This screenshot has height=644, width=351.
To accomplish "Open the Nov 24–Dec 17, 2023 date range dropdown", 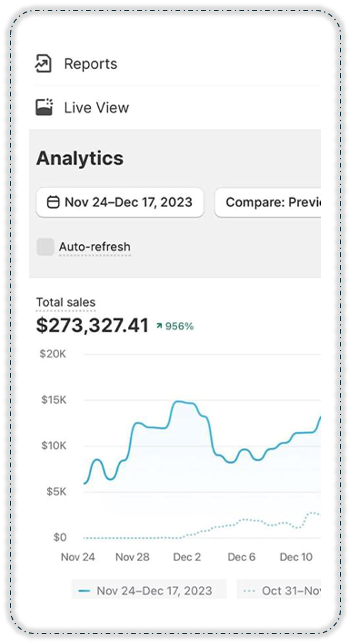I will click(120, 202).
